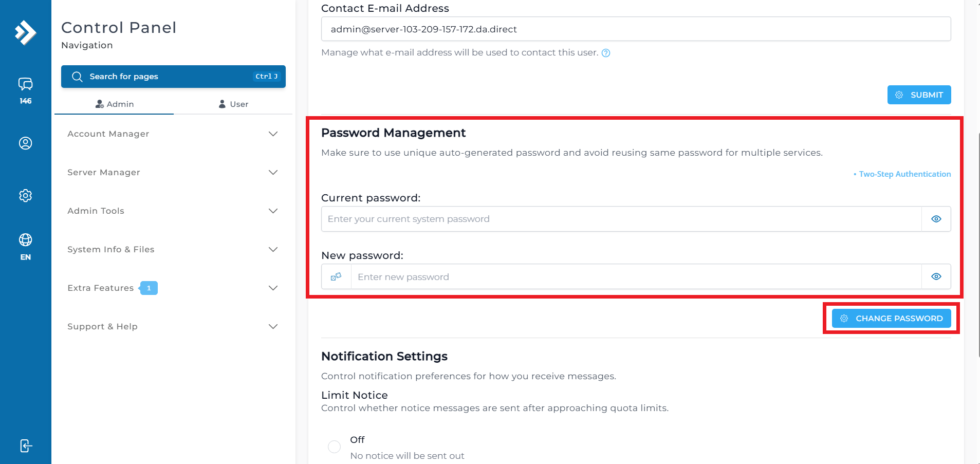Click the random password generator dice icon
This screenshot has height=464, width=980.
click(336, 277)
